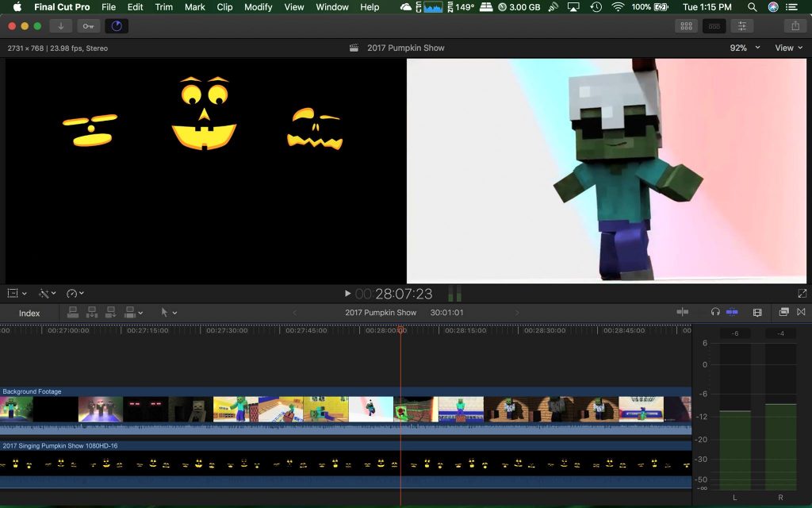This screenshot has width=812, height=508.
Task: Expand the Select tool arrow dropdown
Action: (169, 313)
